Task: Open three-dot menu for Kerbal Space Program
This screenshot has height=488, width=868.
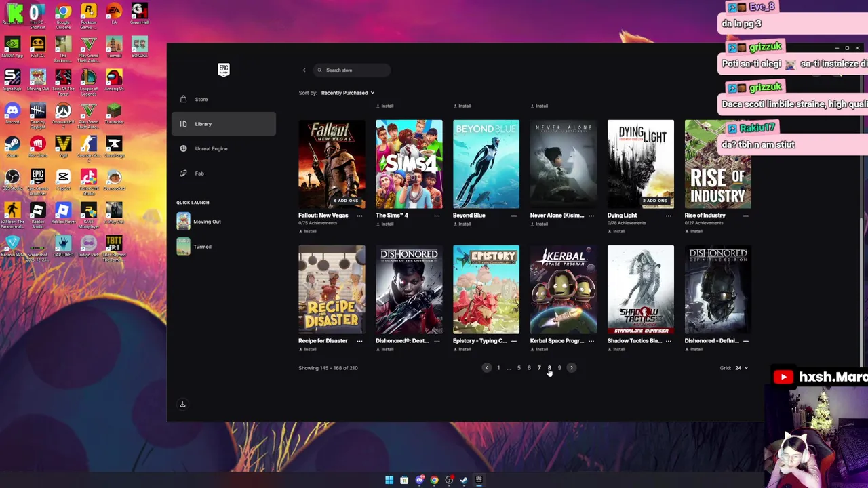Action: pos(591,341)
